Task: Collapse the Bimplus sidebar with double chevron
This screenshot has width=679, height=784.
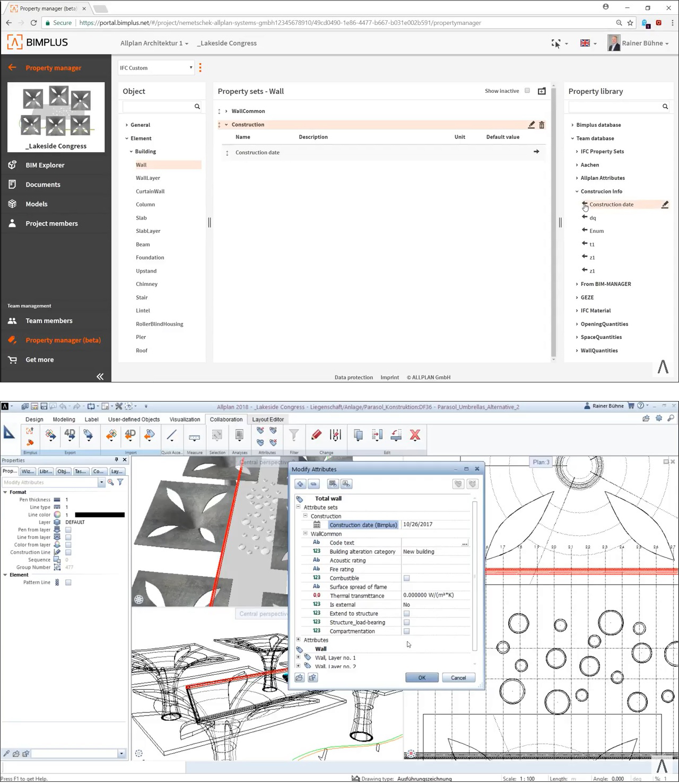Action: 100,377
